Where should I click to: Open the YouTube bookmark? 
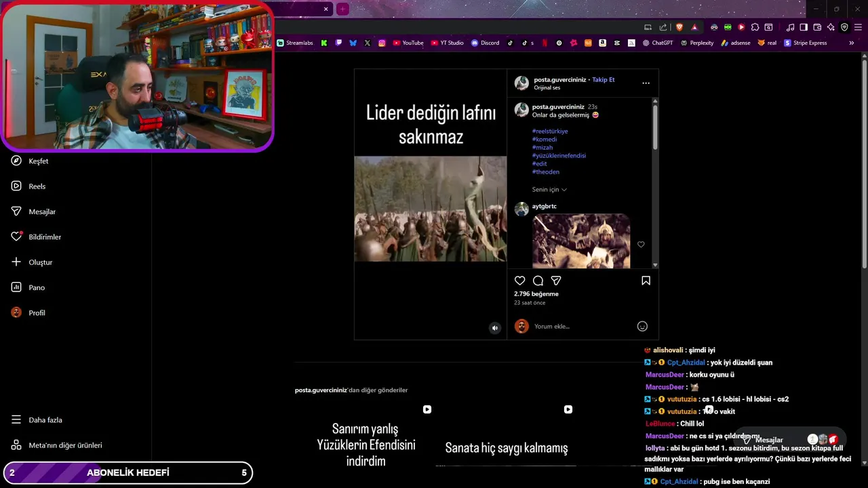click(408, 43)
